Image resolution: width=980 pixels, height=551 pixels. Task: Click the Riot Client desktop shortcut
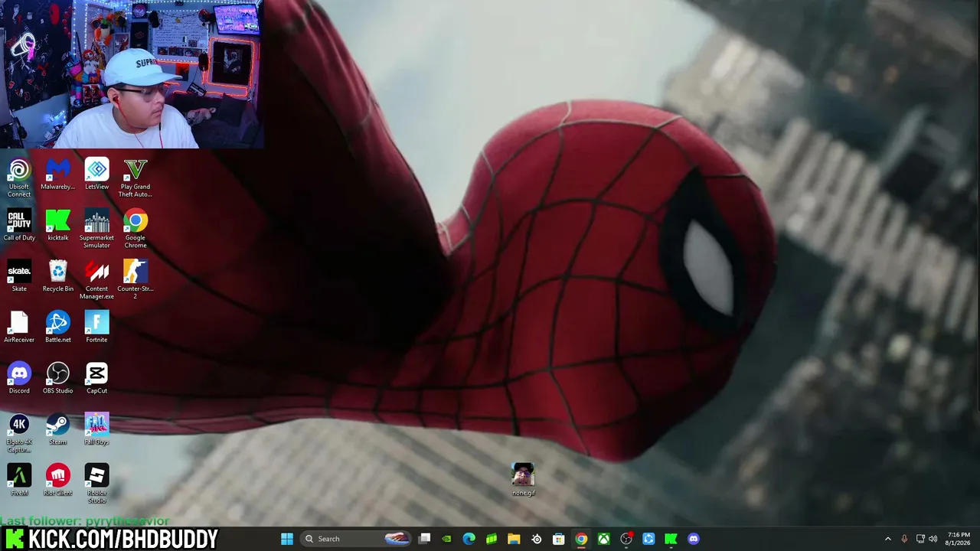pos(58,481)
